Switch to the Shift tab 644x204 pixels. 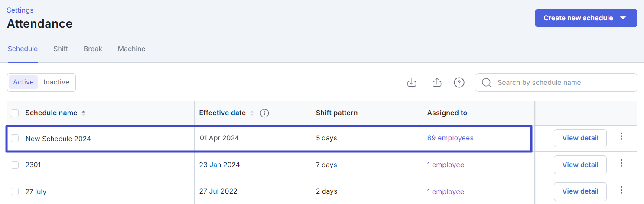pyautogui.click(x=61, y=49)
